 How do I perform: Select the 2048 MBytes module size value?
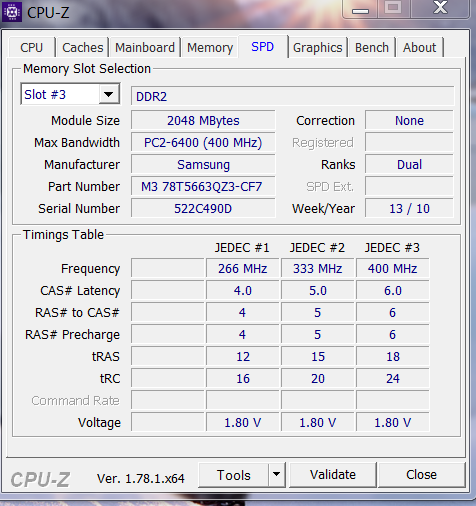[x=203, y=120]
